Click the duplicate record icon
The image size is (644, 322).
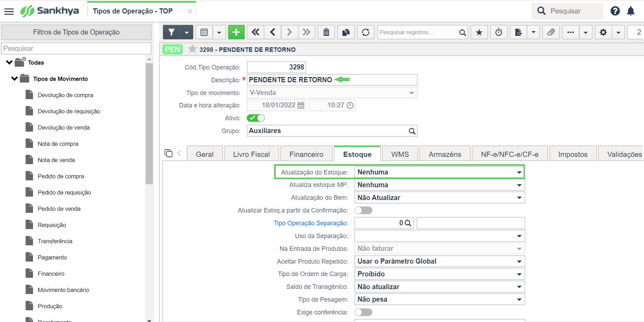click(x=346, y=32)
